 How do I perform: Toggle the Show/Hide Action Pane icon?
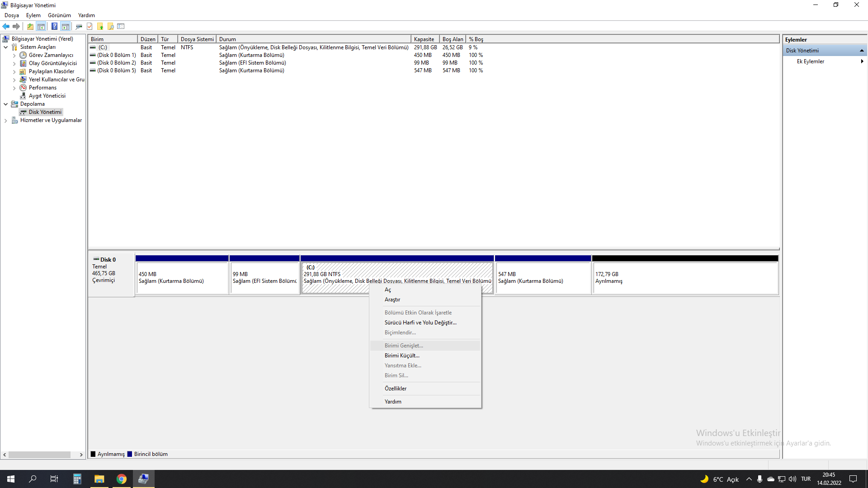66,26
